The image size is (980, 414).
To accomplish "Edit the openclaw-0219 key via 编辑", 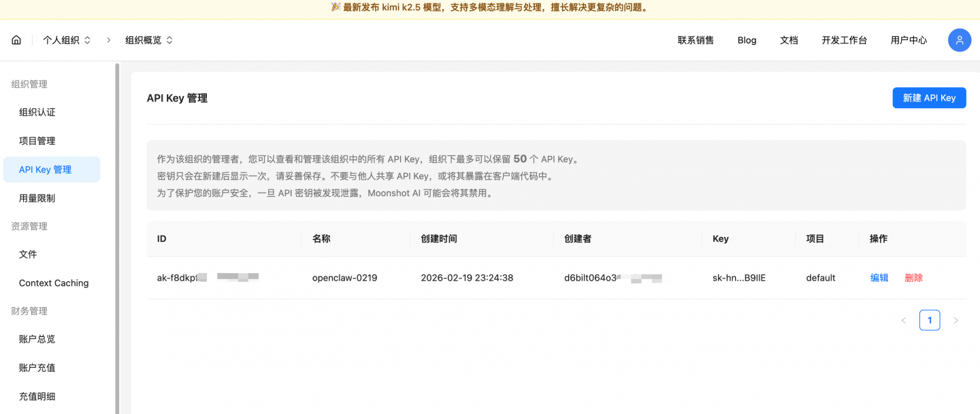I will click(x=879, y=277).
